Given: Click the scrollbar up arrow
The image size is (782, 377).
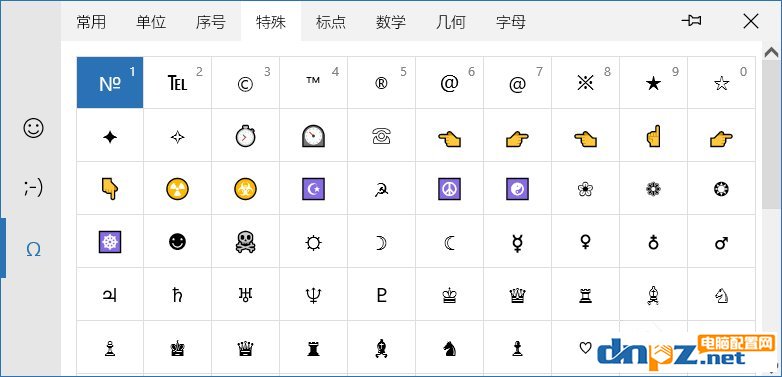Looking at the screenshot, I should point(771,52).
